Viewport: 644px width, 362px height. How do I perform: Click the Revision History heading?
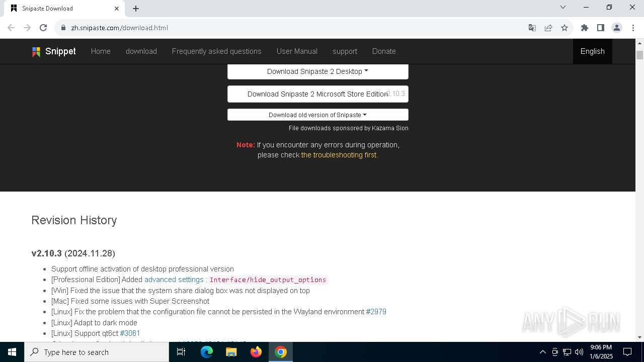(74, 220)
